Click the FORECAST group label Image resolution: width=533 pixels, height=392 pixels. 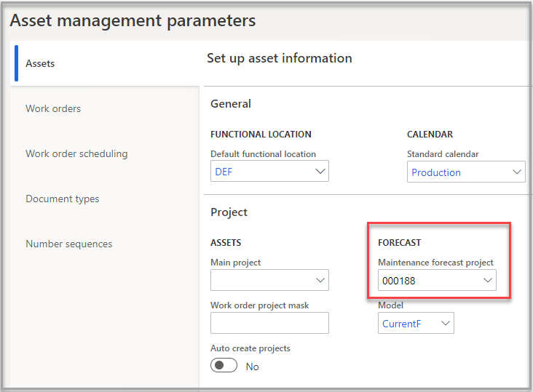tap(400, 243)
